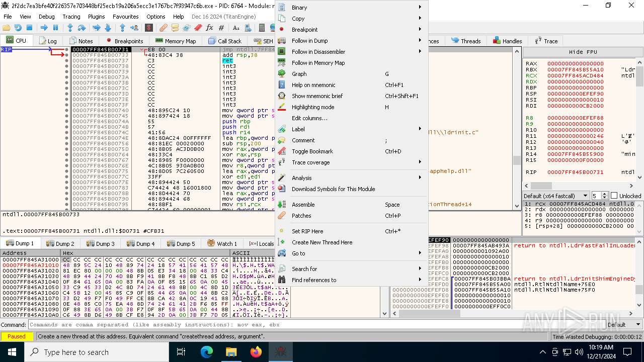The width and height of the screenshot is (644, 362).
Task: Run the program with the arrow icon
Action: point(44,28)
